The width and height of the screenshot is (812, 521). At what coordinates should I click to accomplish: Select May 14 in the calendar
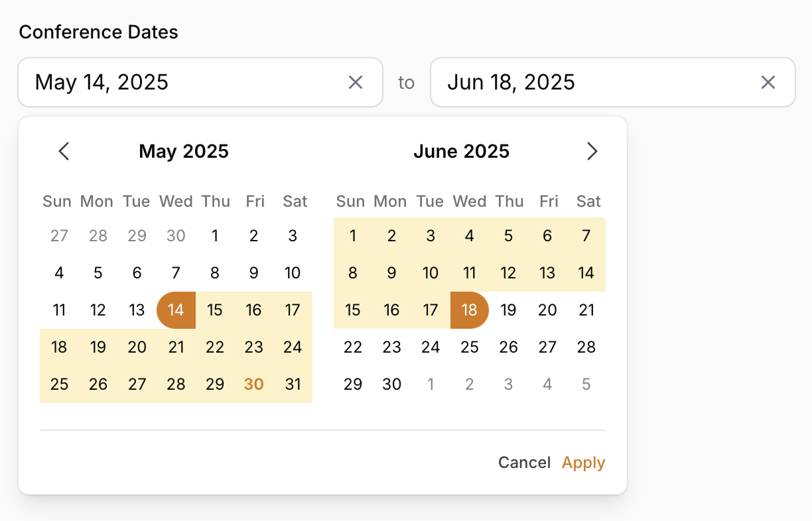coord(176,310)
